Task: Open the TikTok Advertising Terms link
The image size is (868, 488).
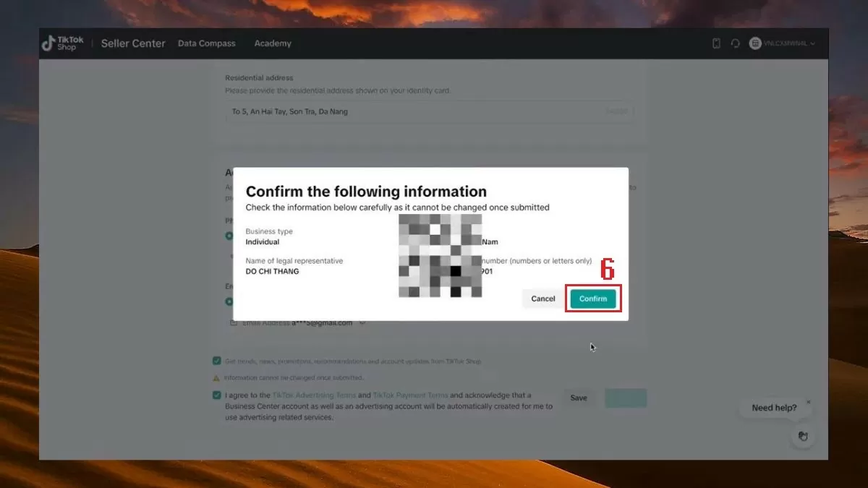Action: pyautogui.click(x=314, y=395)
